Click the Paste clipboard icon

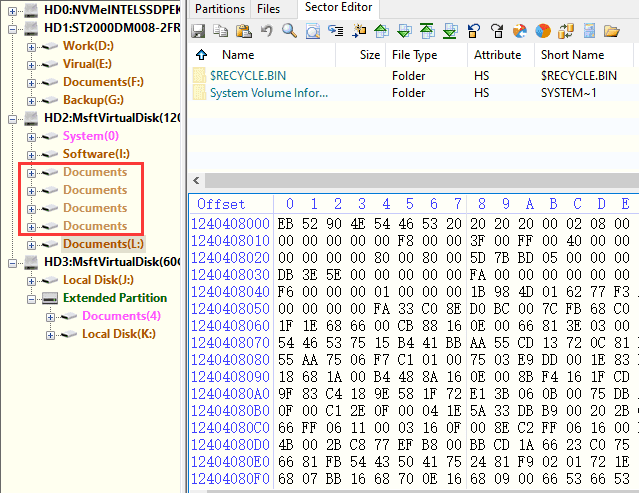pos(245,31)
